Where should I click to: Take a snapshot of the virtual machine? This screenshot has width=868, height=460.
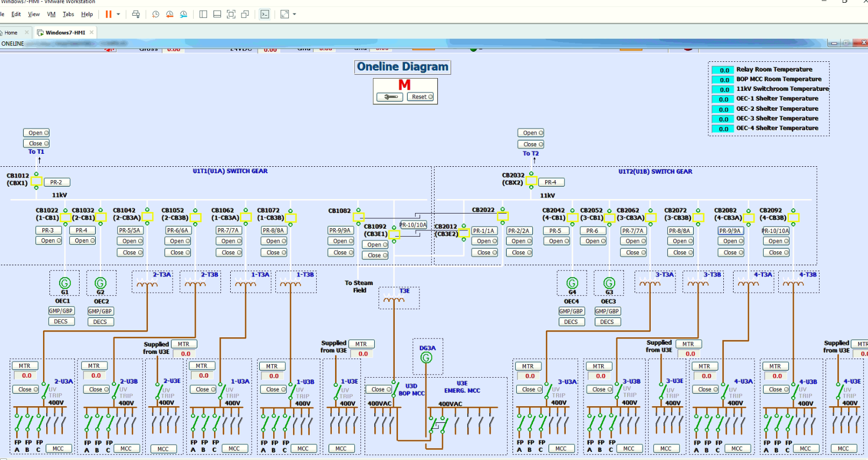coord(155,15)
